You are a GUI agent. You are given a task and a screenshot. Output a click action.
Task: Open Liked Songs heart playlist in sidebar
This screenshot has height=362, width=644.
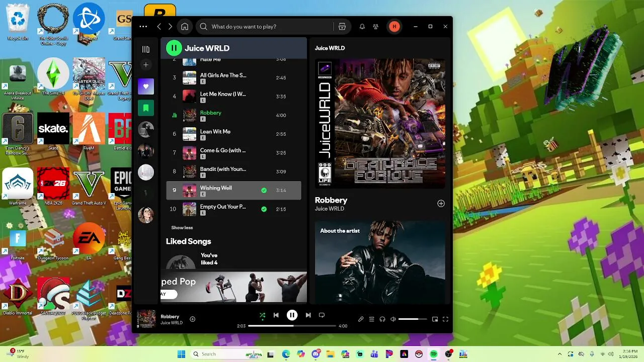tap(146, 86)
